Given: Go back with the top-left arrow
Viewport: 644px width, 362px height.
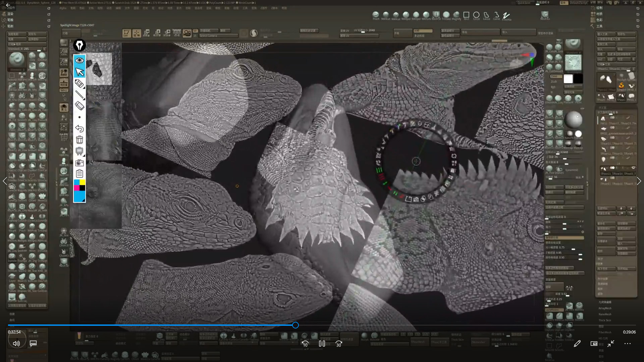Looking at the screenshot, I should click(x=7, y=5).
